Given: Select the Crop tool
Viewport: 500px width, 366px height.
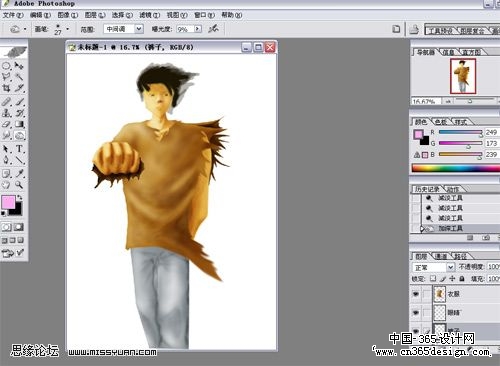Looking at the screenshot, I should (x=6, y=88).
